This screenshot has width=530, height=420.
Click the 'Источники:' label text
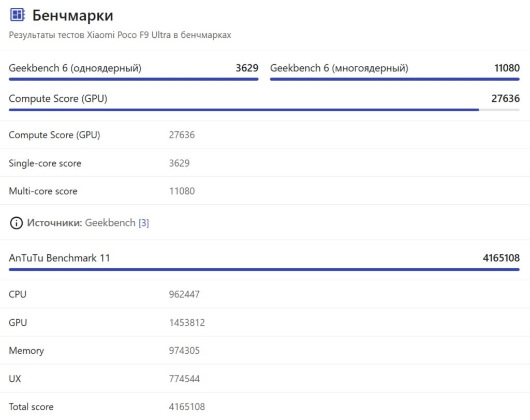pos(54,223)
